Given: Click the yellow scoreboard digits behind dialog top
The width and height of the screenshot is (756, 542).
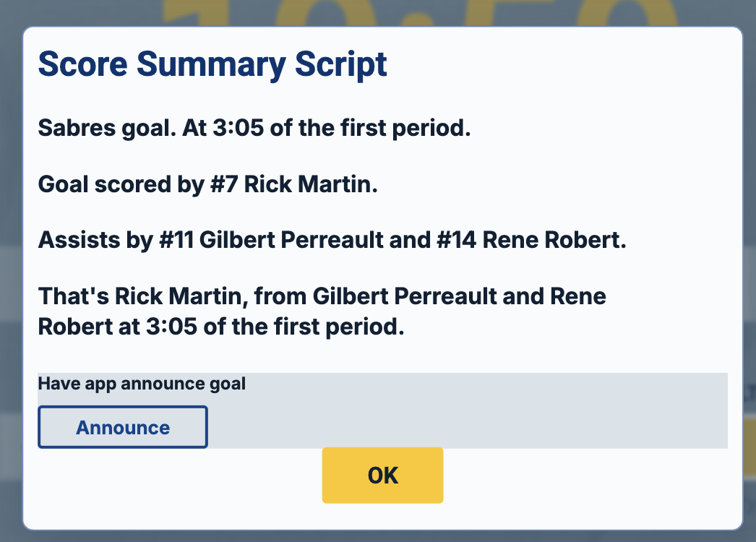Looking at the screenshot, I should (419, 13).
